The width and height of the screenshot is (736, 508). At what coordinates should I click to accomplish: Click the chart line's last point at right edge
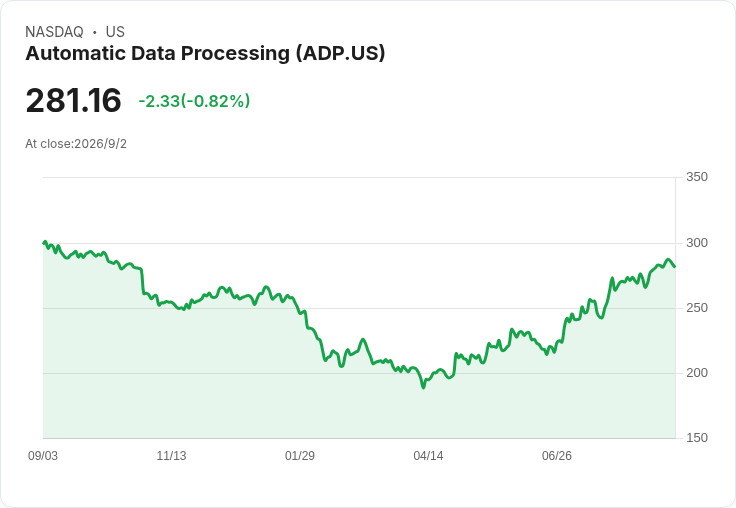coord(675,266)
